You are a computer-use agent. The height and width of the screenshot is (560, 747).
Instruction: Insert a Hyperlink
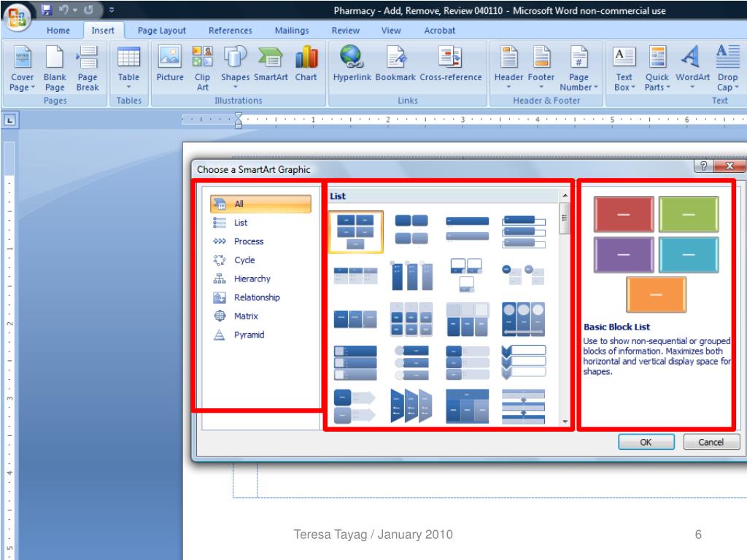352,63
